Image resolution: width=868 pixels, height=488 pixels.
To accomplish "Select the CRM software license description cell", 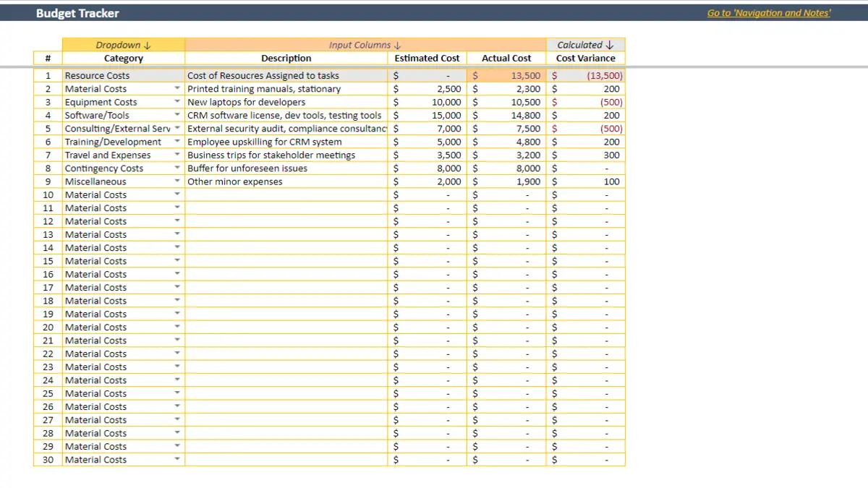I will pyautogui.click(x=286, y=115).
